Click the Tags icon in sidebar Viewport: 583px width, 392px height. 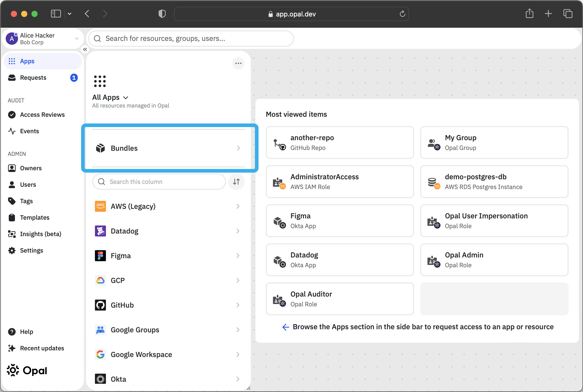tap(12, 201)
